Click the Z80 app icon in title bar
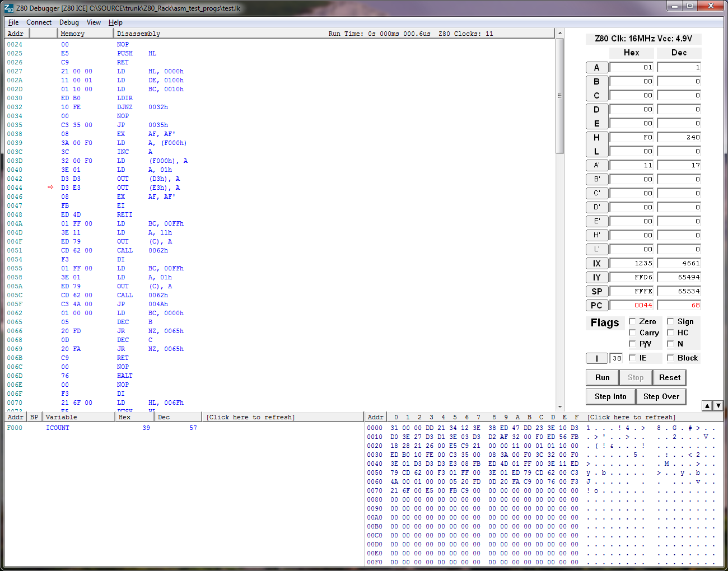Screen dimensions: 728x571 click(x=9, y=8)
